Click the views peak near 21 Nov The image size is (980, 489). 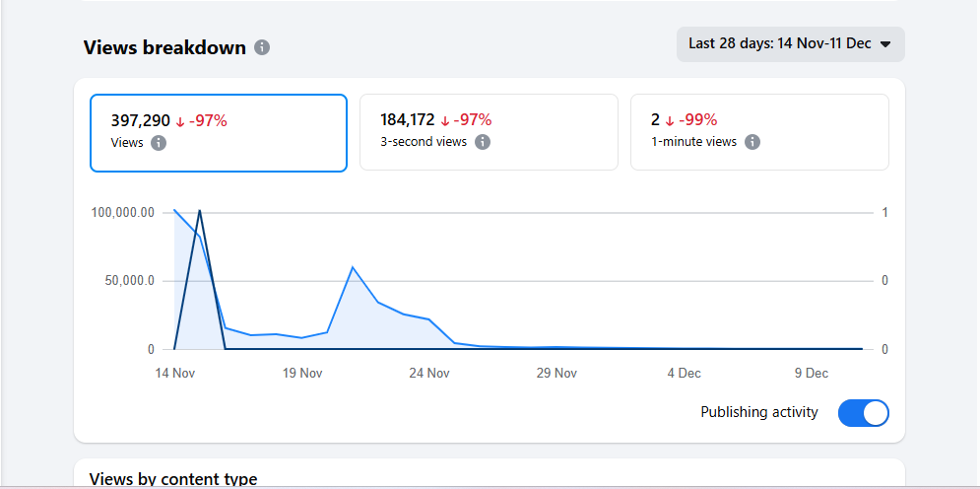click(353, 267)
